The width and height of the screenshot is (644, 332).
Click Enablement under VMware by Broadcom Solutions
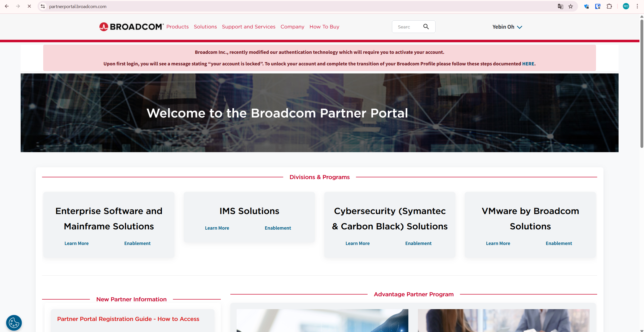(559, 243)
